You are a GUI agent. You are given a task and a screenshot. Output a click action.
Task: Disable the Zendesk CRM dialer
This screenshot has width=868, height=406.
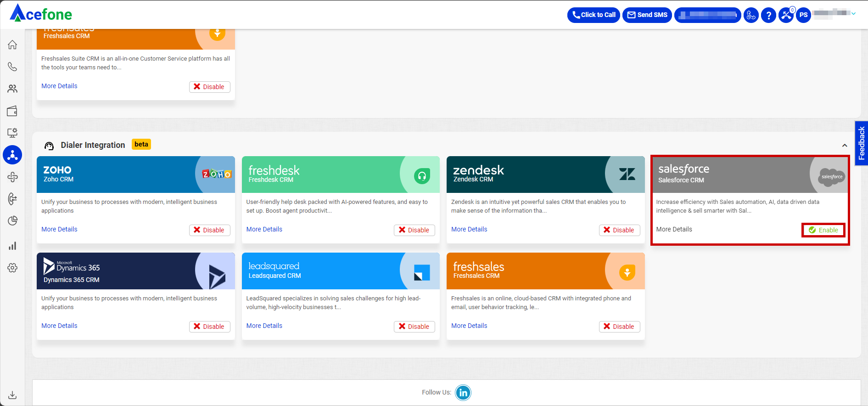point(619,230)
